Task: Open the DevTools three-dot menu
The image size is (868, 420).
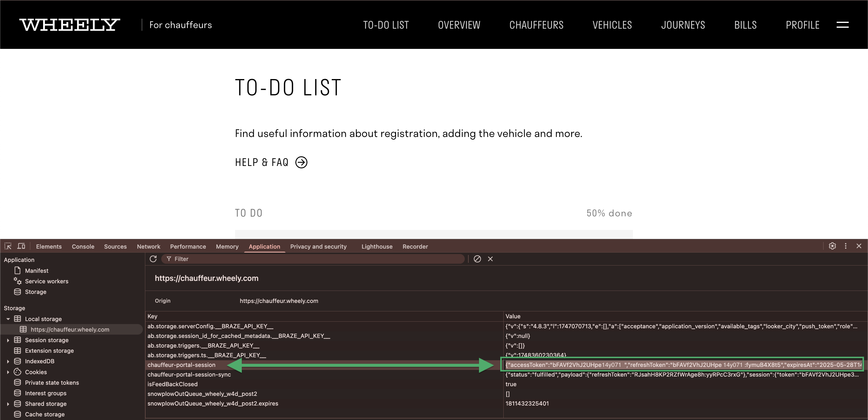Action: coord(845,246)
